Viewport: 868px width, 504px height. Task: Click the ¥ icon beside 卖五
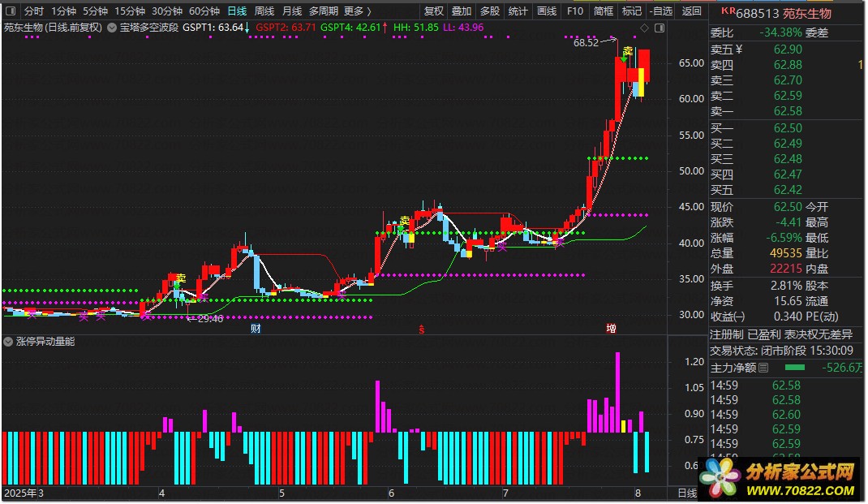point(739,50)
